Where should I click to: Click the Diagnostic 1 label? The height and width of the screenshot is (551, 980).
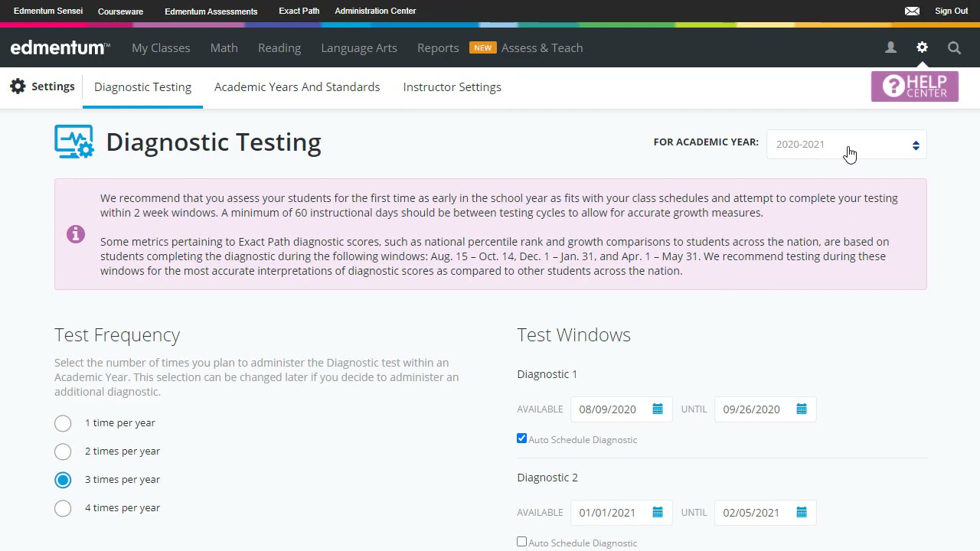click(x=547, y=374)
